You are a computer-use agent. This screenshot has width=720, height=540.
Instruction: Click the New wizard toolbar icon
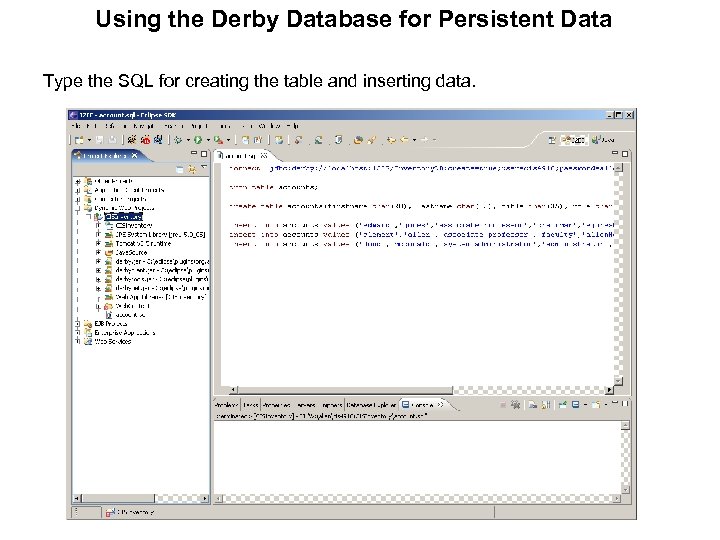pos(79,140)
